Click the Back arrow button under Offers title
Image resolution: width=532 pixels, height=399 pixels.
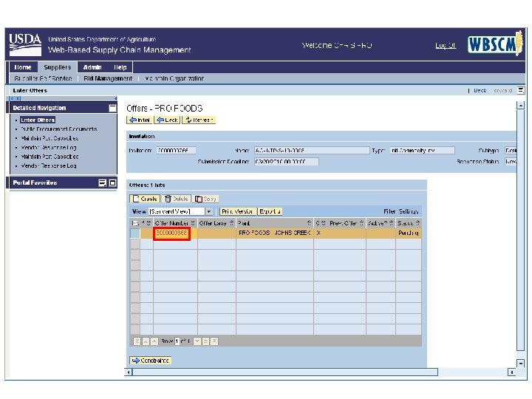pyautogui.click(x=167, y=120)
